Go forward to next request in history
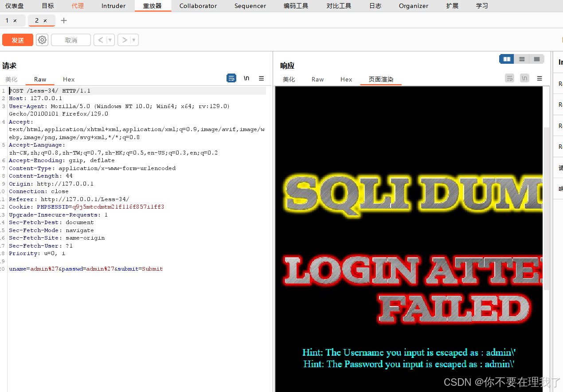This screenshot has width=563, height=392. click(125, 40)
